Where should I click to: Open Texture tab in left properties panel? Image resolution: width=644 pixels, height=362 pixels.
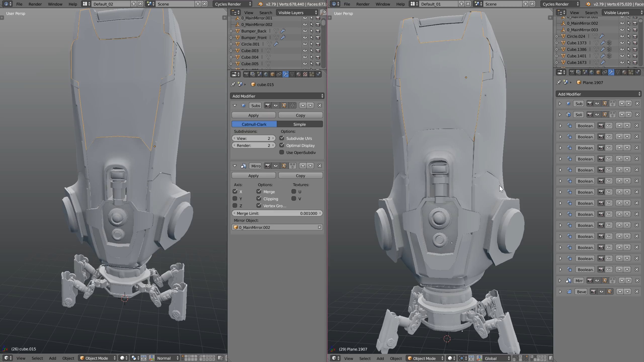point(305,74)
